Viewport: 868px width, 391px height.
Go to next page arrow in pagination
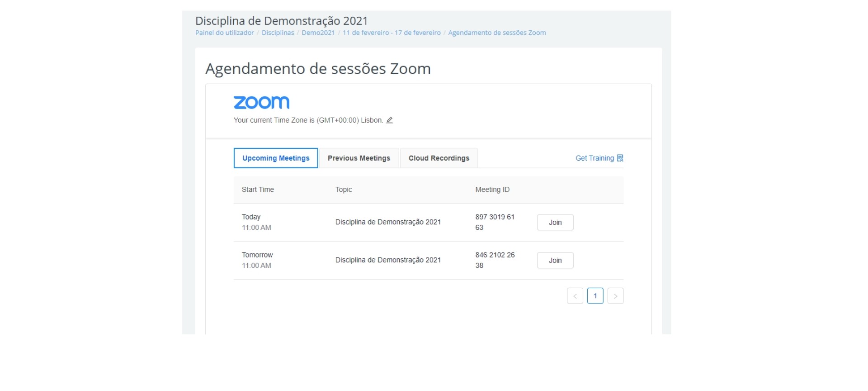click(615, 296)
